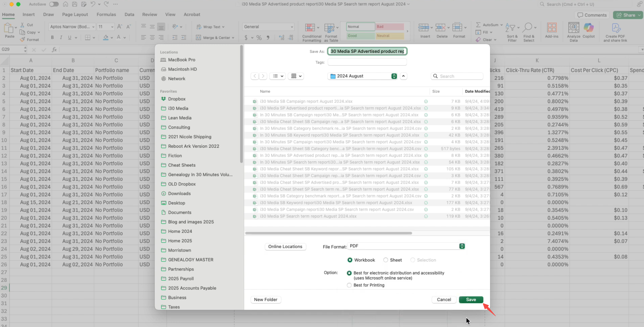Apply italic formatting with I icon

click(61, 37)
